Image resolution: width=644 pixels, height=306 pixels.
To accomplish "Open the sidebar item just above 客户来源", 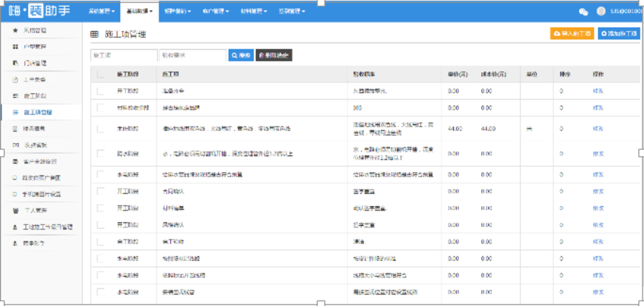I will (x=42, y=145).
